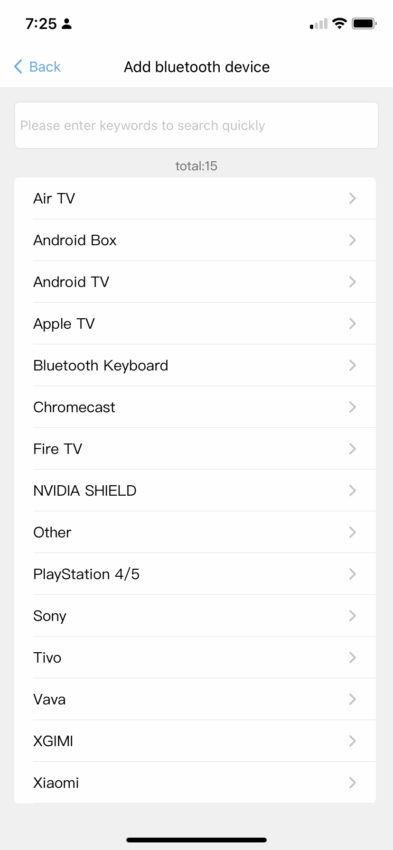Open the Tivo device option
The width and height of the screenshot is (393, 850).
coord(195,658)
